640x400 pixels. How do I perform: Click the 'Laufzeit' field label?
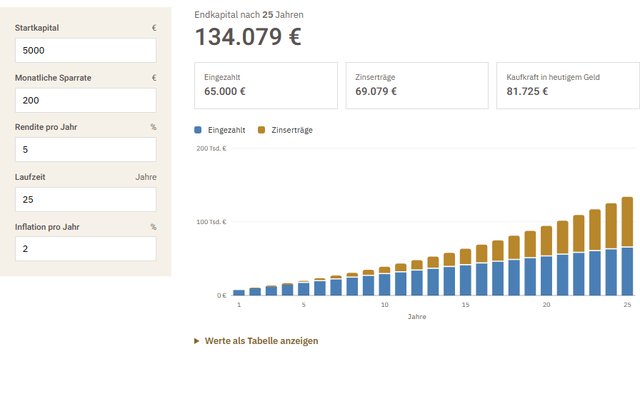(x=30, y=177)
